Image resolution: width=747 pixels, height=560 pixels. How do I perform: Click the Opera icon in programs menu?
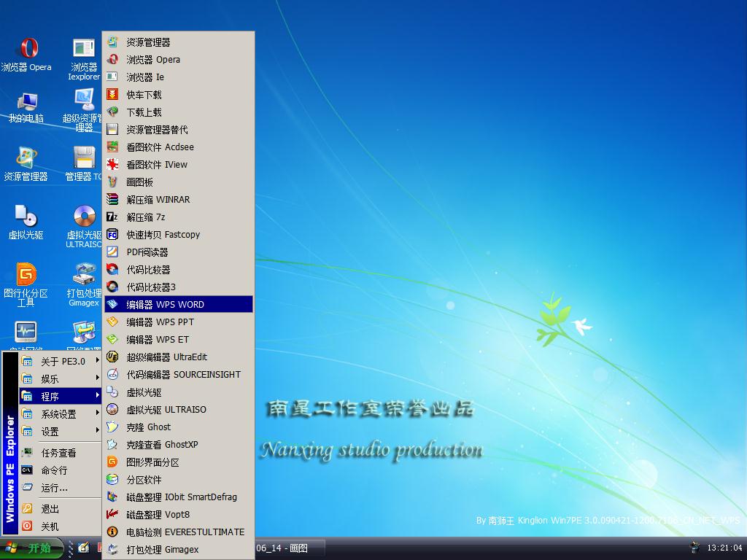click(112, 60)
